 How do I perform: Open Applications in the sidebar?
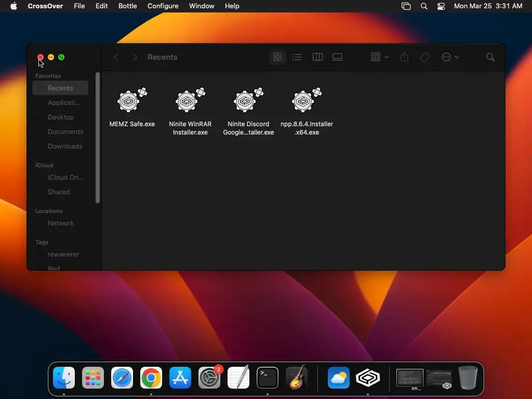click(x=60, y=102)
